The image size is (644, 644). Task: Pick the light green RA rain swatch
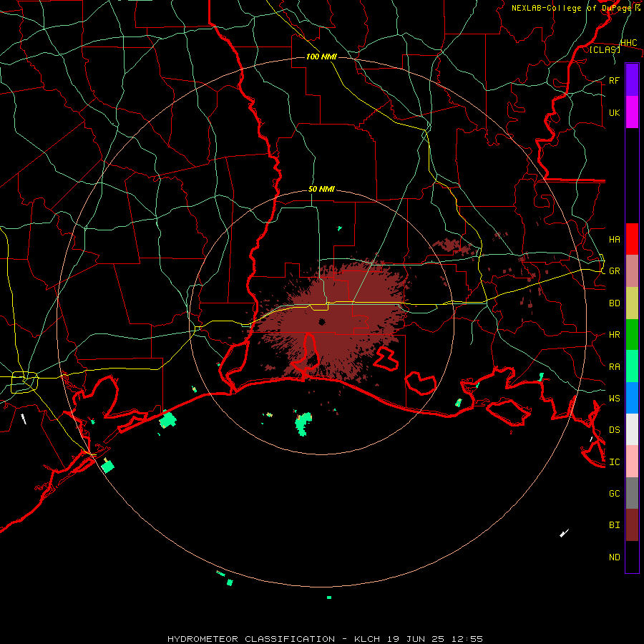point(632,366)
